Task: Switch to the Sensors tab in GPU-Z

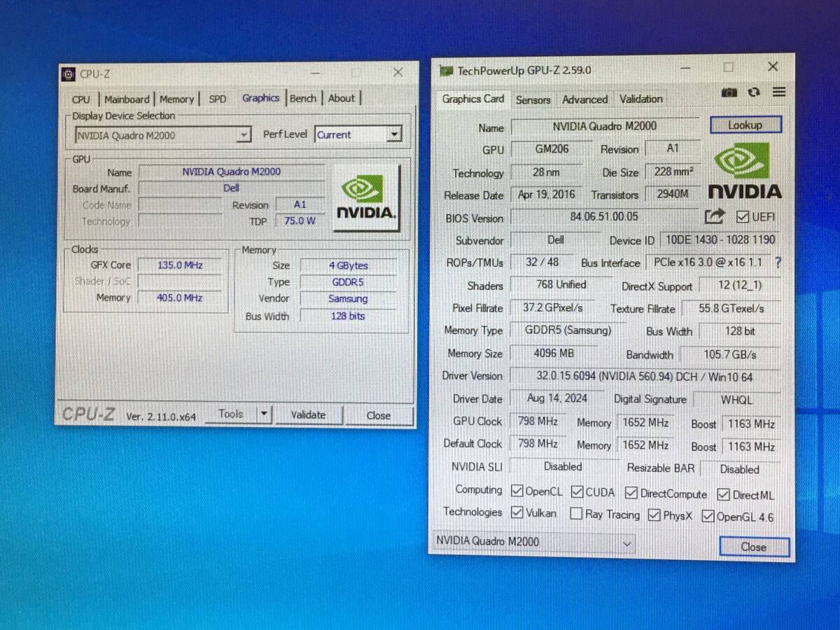Action: coord(533,100)
